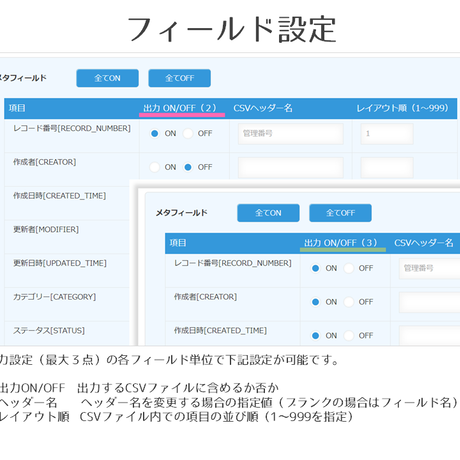Select OFF for RECORD_NUMBER in front panel
This screenshot has height=460, width=460.
tap(349, 268)
